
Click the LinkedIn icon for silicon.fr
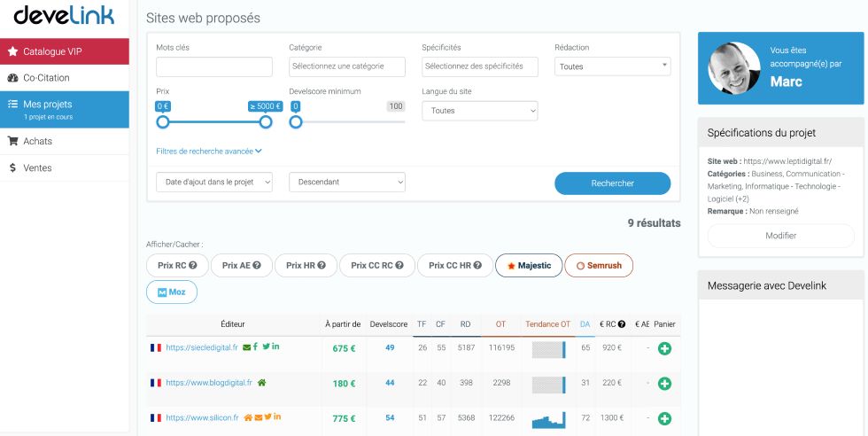(276, 417)
